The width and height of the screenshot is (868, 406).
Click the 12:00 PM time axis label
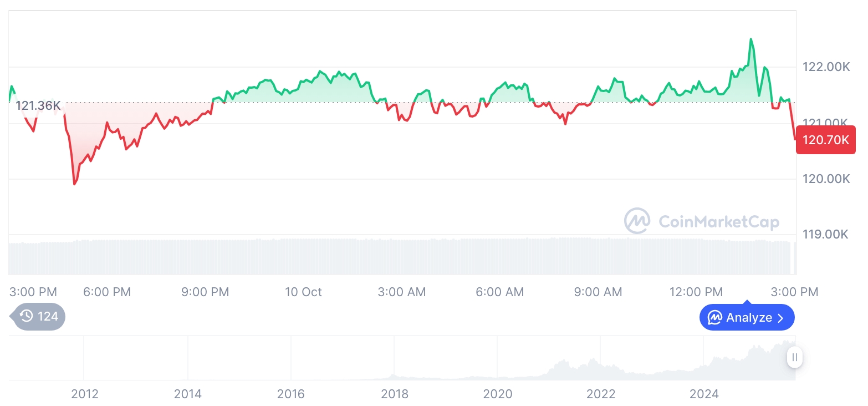[x=696, y=292]
